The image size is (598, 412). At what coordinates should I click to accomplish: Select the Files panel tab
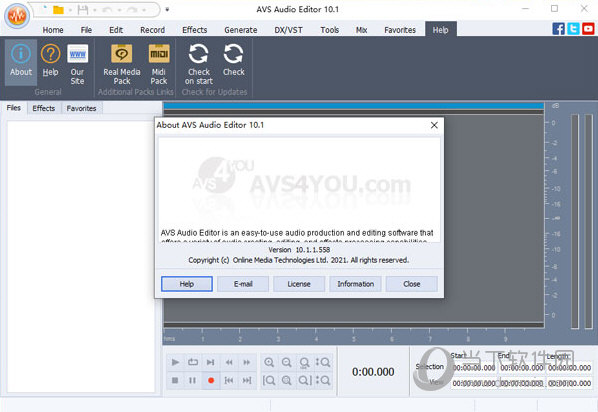[x=14, y=108]
